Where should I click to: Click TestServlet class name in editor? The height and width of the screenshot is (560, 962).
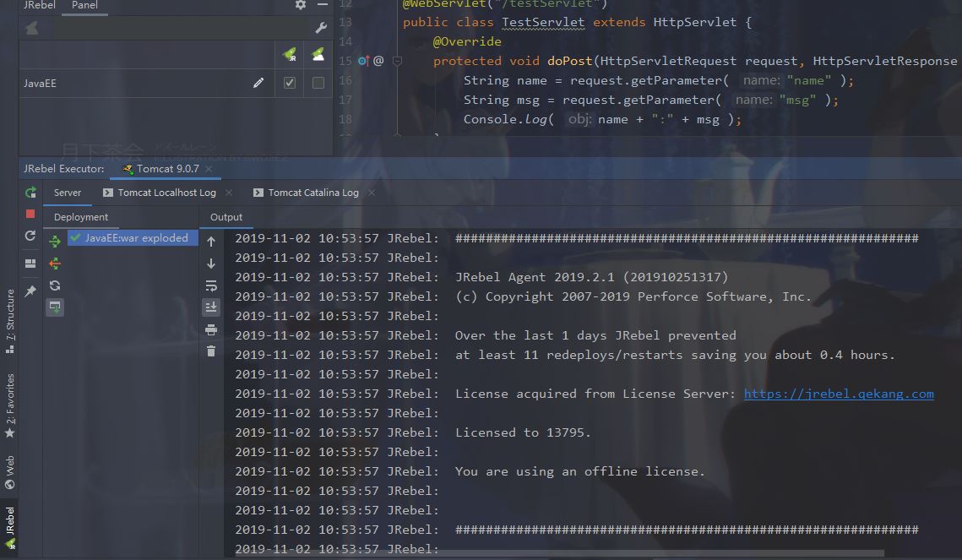click(x=543, y=22)
